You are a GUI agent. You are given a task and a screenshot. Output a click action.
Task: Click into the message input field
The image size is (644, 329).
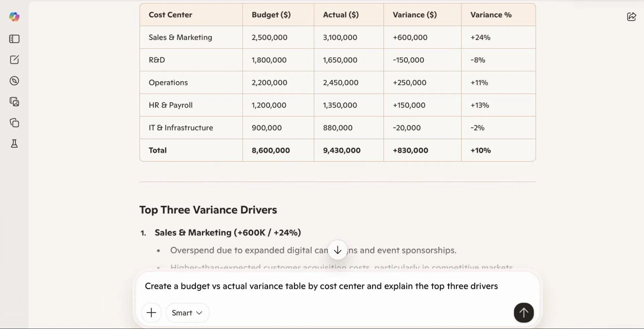(337, 286)
